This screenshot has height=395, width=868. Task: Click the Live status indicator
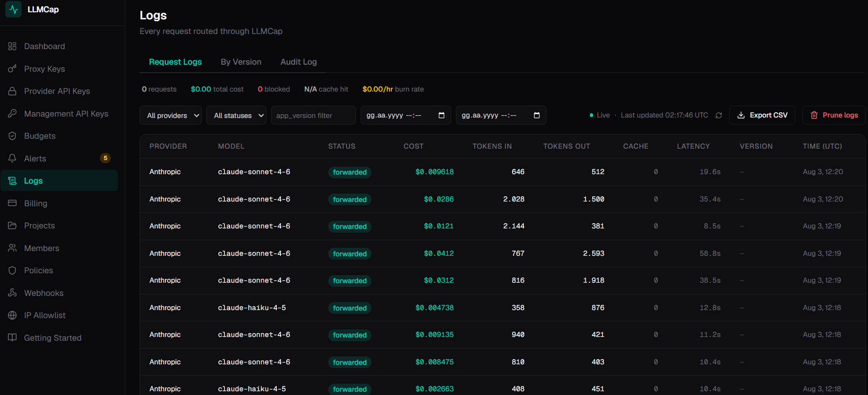(600, 115)
